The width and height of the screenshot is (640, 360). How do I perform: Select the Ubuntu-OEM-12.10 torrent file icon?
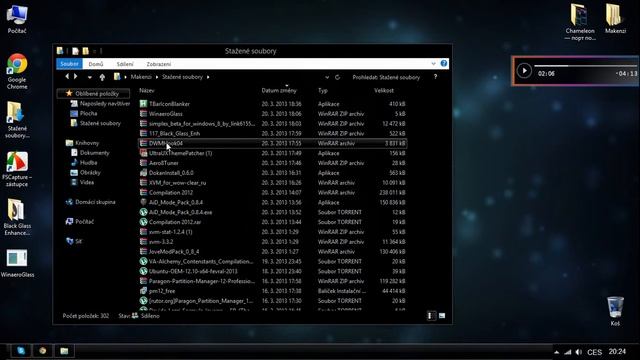coord(143,271)
